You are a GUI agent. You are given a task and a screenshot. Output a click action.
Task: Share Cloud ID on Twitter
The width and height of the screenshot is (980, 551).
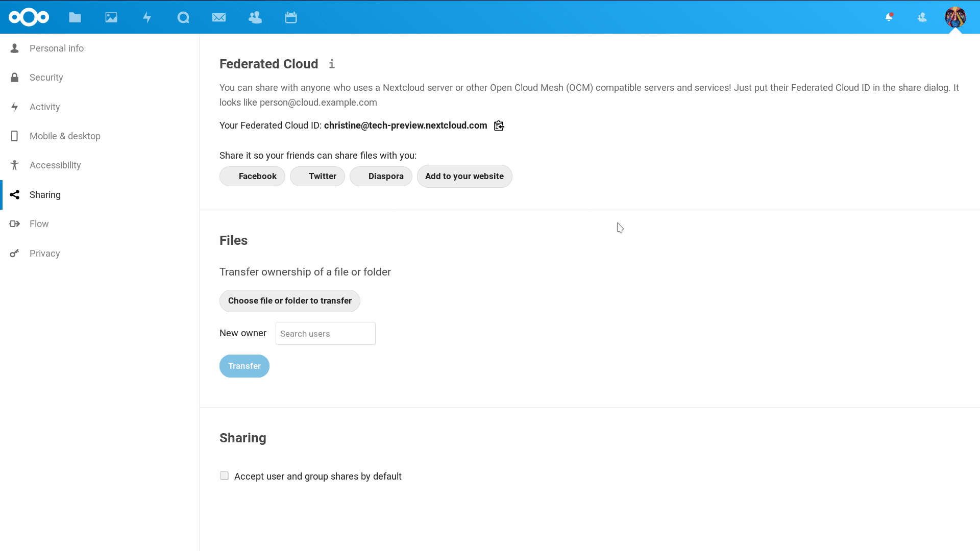tap(317, 177)
